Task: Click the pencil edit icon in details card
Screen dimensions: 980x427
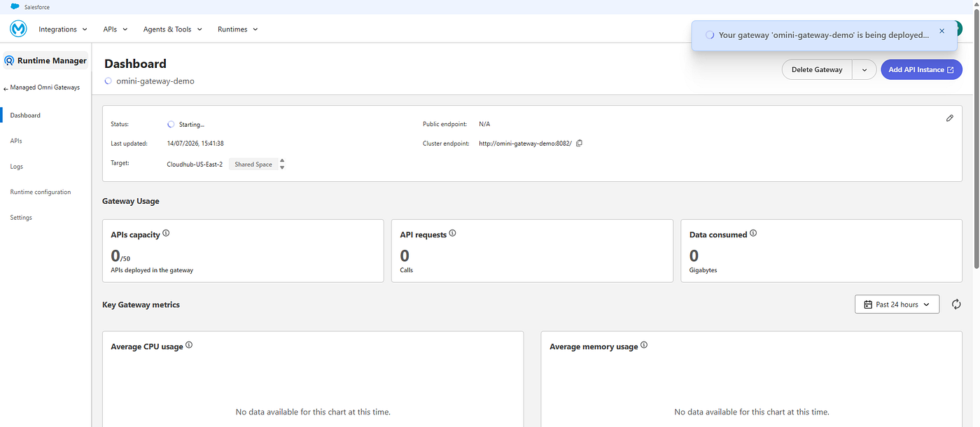Action: tap(950, 118)
